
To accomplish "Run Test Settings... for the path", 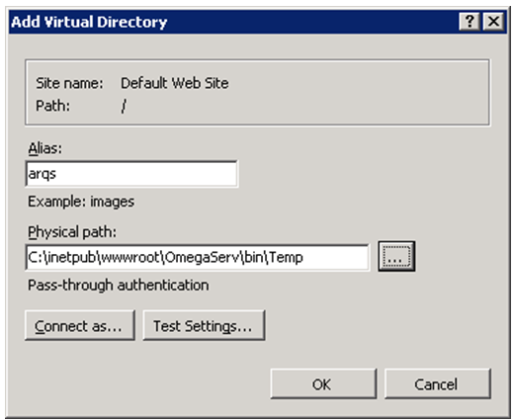I will coord(204,325).
